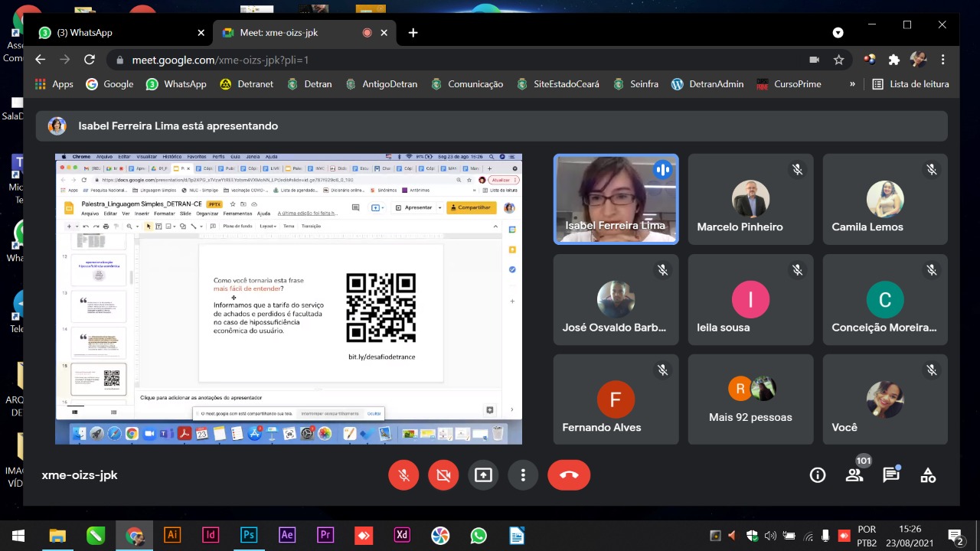Open the Chrome three-dot menu
980x551 pixels.
tap(943, 60)
